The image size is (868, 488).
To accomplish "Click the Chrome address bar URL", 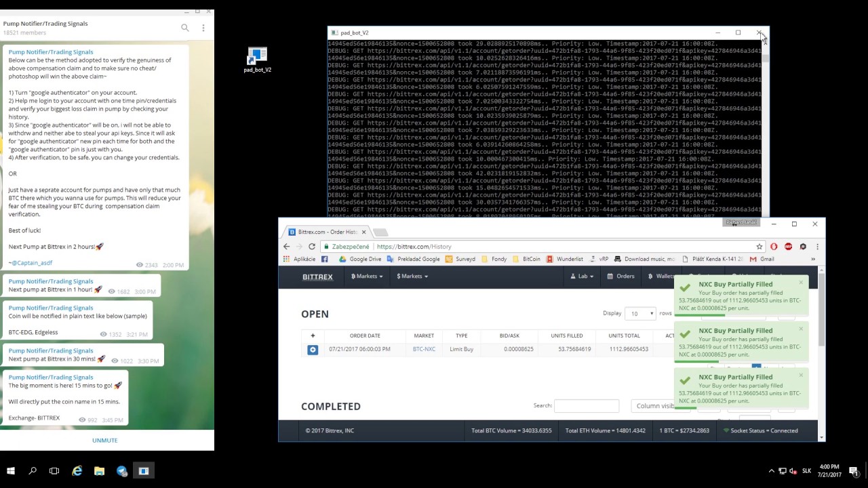I will 414,247.
